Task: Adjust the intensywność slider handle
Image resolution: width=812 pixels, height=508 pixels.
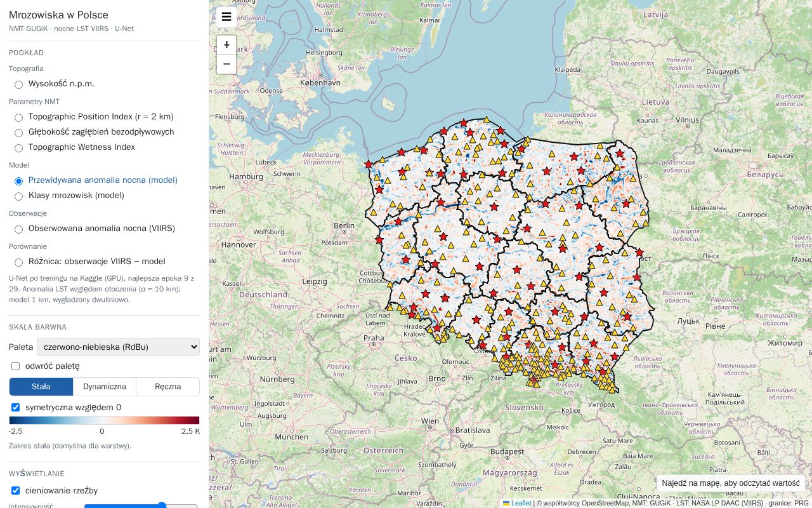Action: pos(162,506)
